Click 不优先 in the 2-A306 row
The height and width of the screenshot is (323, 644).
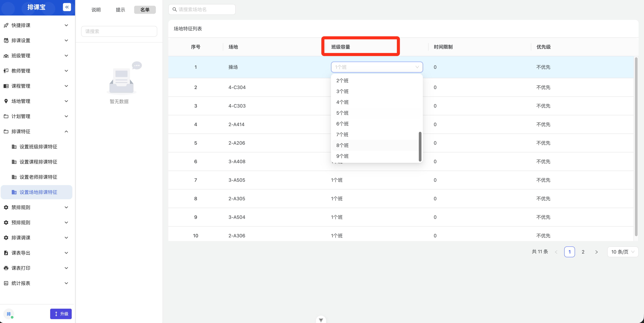(x=543, y=236)
